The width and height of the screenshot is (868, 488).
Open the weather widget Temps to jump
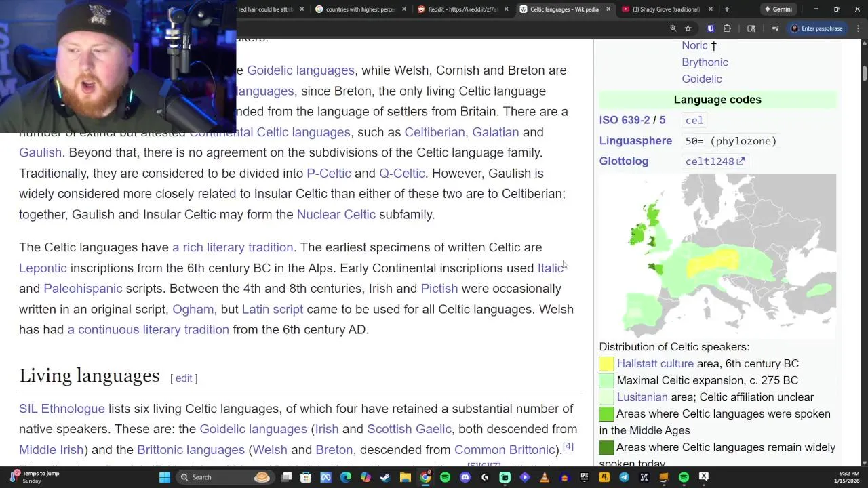coord(34,477)
